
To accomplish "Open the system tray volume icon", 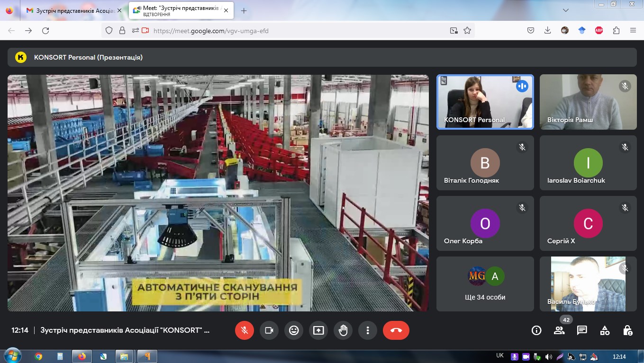I will [549, 357].
